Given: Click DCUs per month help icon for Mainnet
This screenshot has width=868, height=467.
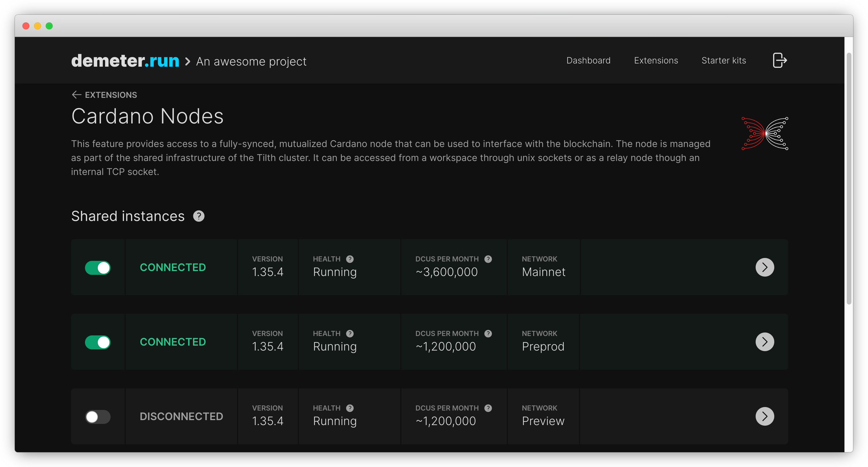Looking at the screenshot, I should 488,259.
